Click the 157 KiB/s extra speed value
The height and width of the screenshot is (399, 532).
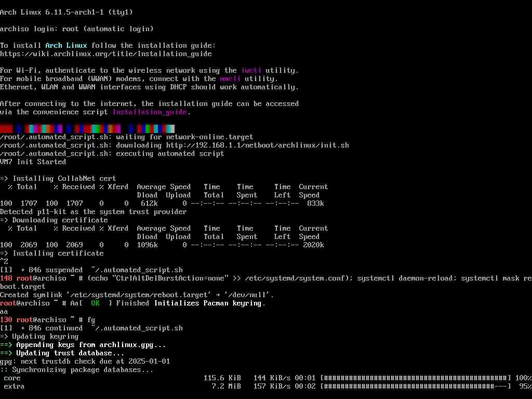coord(272,387)
